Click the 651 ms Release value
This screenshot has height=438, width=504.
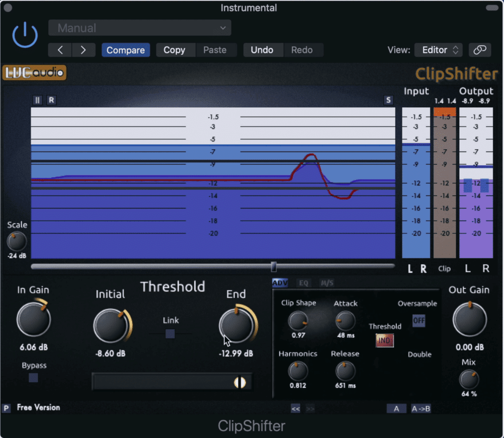click(x=345, y=386)
